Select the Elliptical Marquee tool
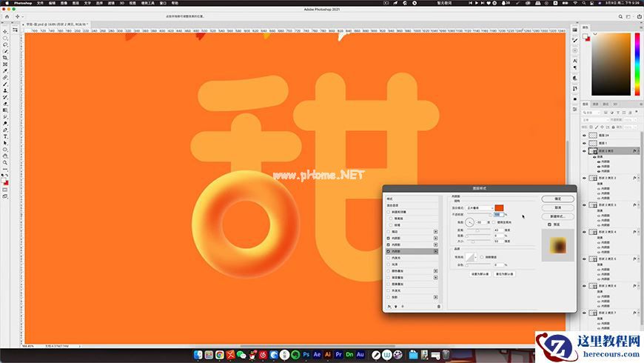Viewport: 644px width, 363px height. pyautogui.click(x=5, y=39)
